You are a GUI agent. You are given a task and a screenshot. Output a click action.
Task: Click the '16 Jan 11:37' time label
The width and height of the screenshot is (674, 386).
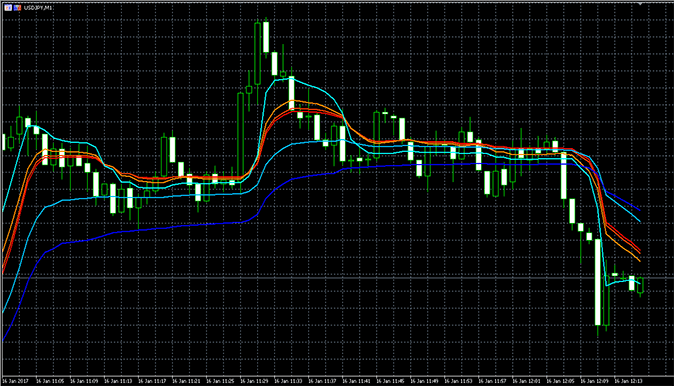(322, 381)
